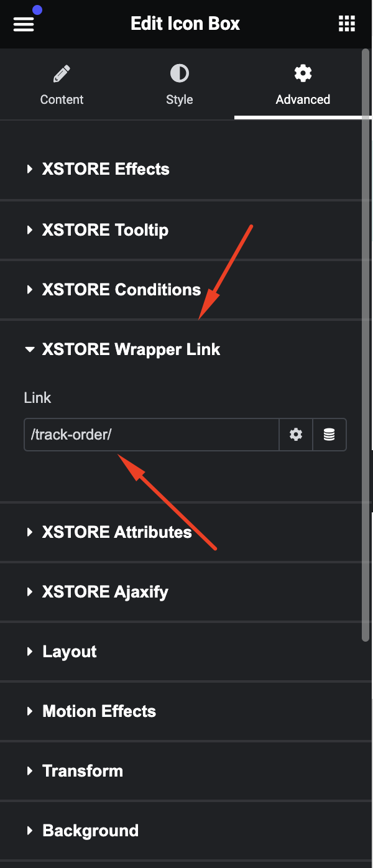Click the dynamic tags database icon
This screenshot has height=868, width=373.
tap(329, 435)
